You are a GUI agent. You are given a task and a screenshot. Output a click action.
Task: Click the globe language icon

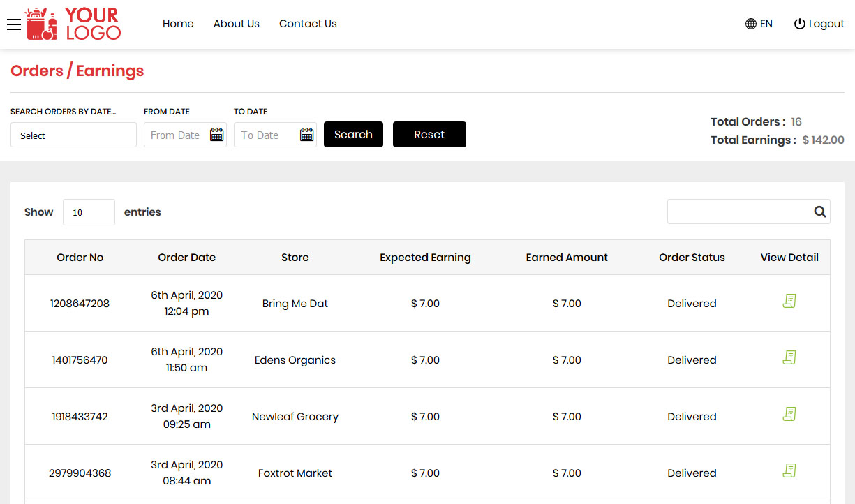751,24
